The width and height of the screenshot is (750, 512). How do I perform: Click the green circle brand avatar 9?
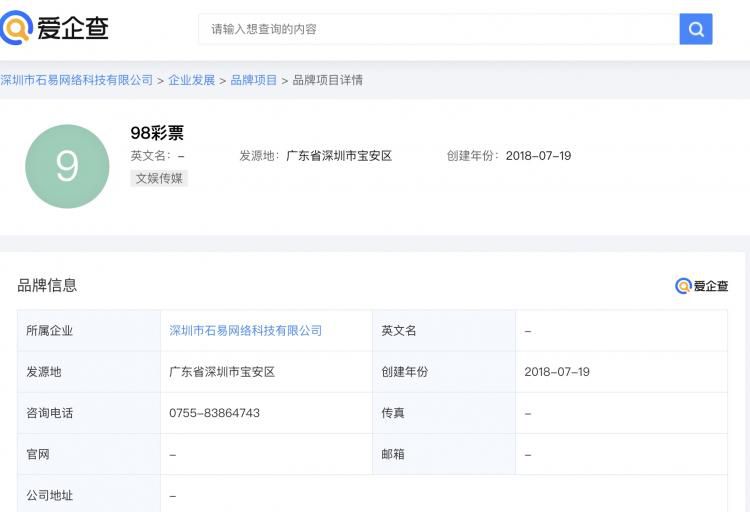click(67, 166)
